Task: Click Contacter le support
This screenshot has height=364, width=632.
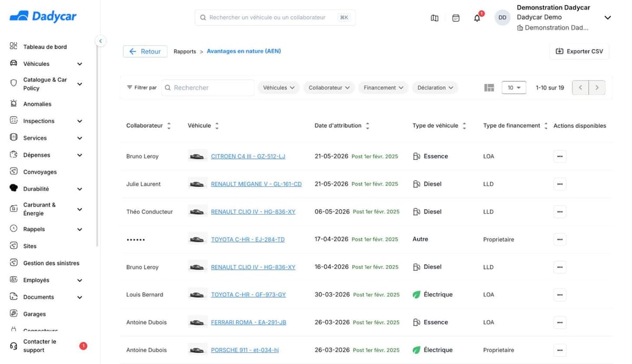Action: click(x=48, y=346)
